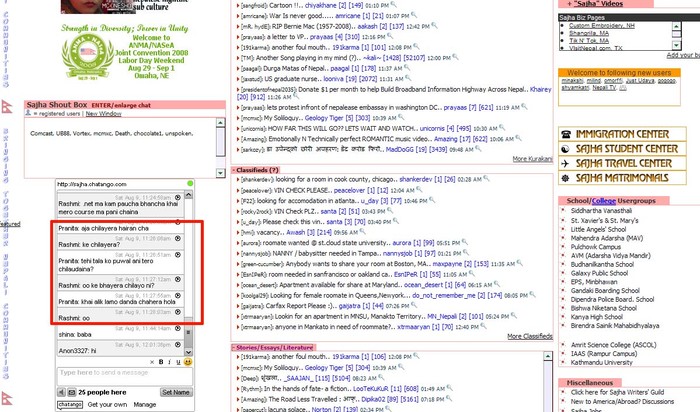
Task: Toggle underline formatting in chat toolbar
Action: pyautogui.click(x=178, y=361)
